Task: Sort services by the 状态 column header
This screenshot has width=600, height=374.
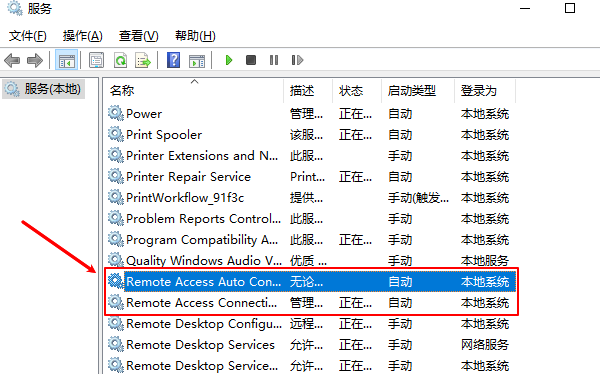Action: tap(357, 91)
